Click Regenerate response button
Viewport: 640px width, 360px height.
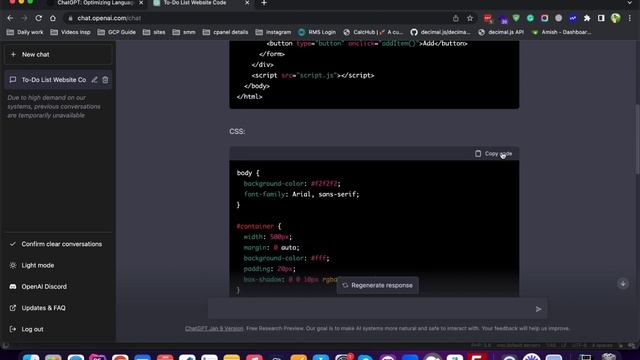(x=378, y=285)
